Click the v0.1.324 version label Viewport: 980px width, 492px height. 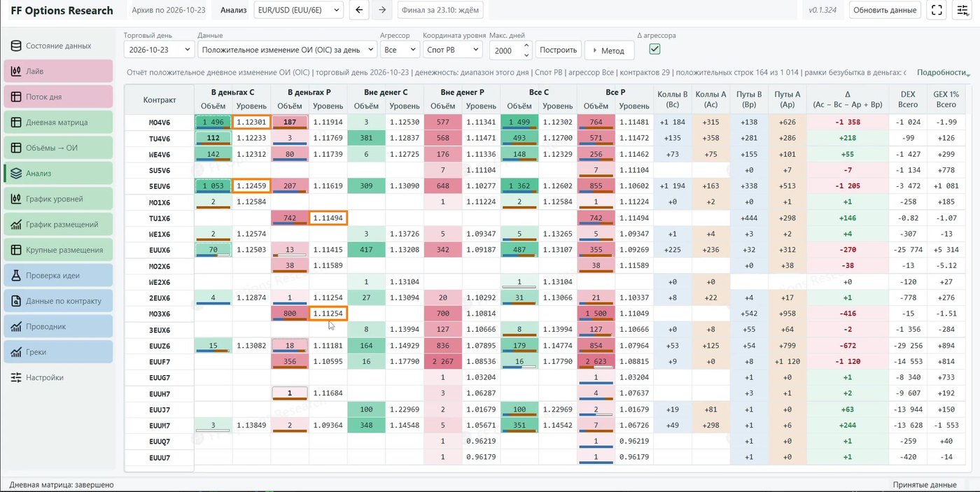tap(823, 10)
